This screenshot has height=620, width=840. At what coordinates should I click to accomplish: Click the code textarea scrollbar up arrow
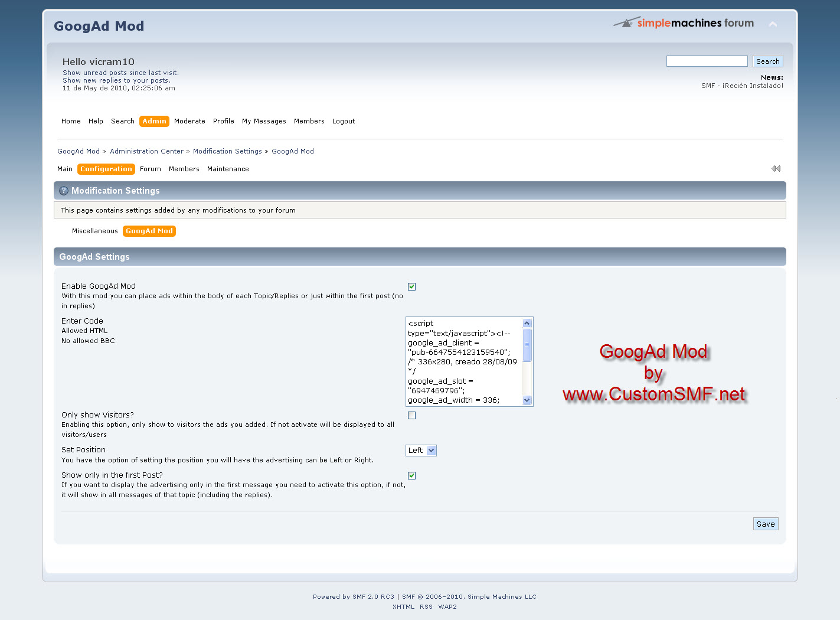point(527,324)
